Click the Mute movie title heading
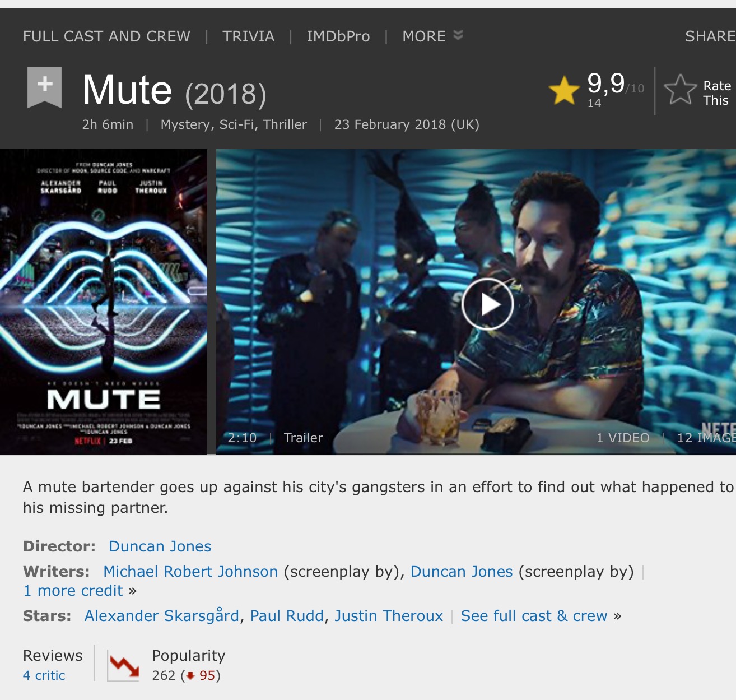 coord(127,90)
